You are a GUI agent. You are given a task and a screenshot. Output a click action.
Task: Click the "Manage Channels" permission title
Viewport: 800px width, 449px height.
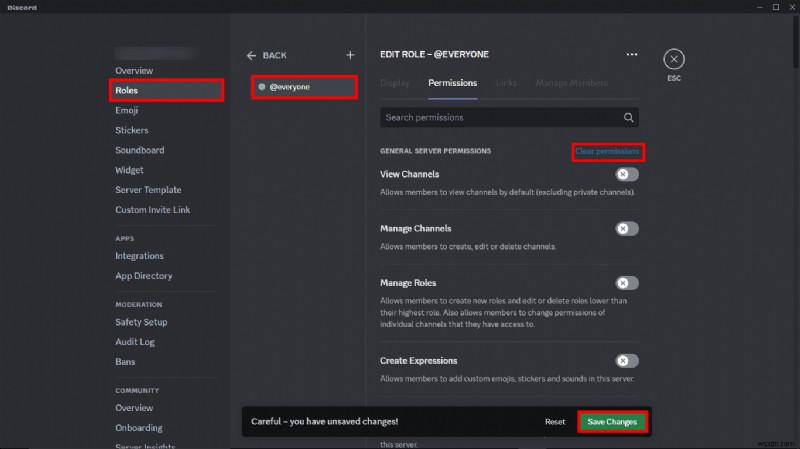click(415, 229)
